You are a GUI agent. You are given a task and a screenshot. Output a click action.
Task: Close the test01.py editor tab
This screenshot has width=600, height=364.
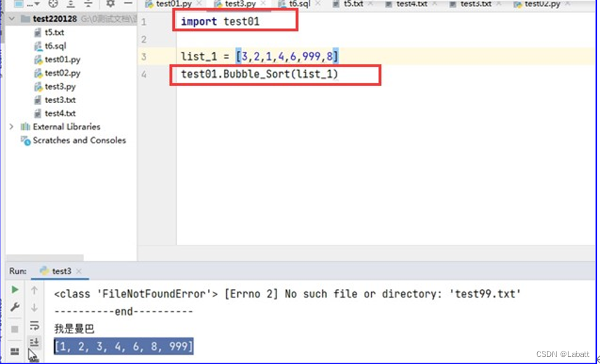199,3
